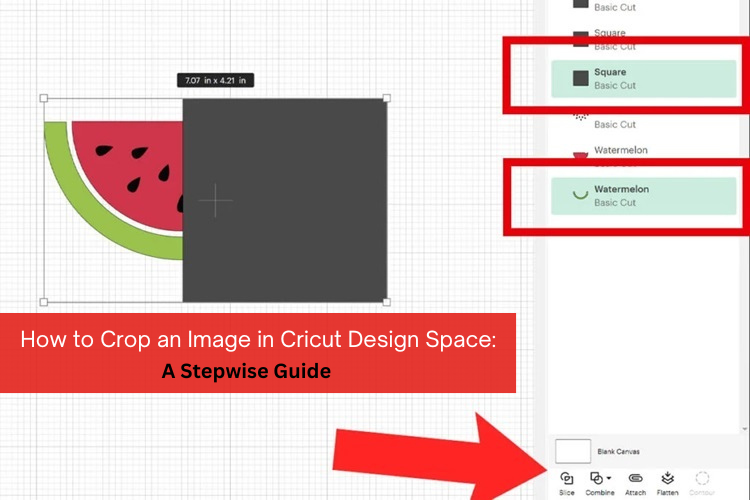The width and height of the screenshot is (750, 500).
Task: Click the Layers panel scroll-down arrow
Action: [x=744, y=429]
